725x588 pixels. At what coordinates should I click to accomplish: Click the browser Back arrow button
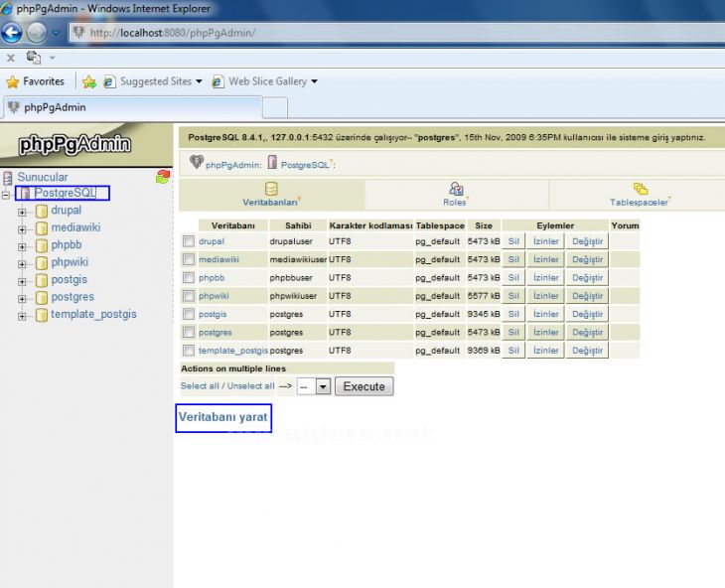[x=12, y=33]
